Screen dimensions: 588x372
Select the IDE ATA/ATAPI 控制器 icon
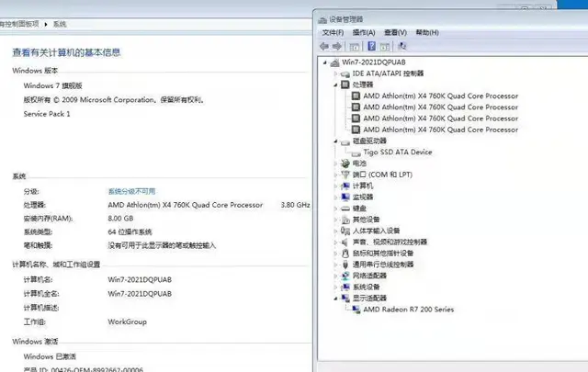click(345, 73)
